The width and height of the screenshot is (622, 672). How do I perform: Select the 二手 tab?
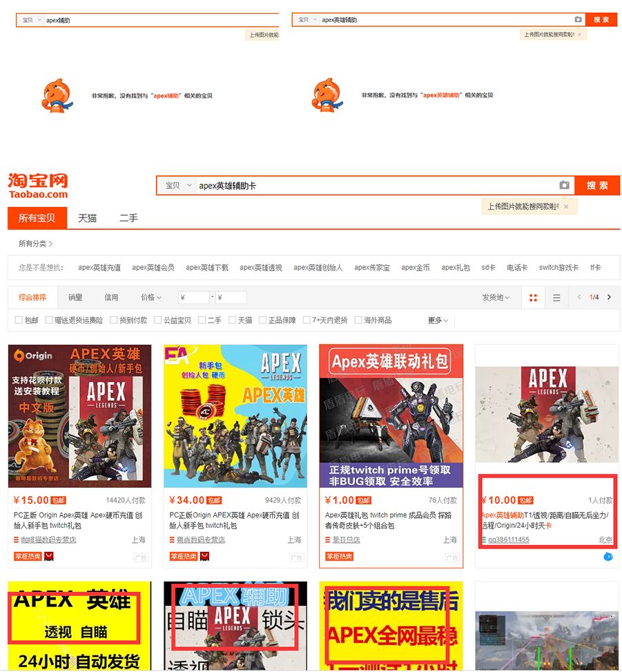128,218
